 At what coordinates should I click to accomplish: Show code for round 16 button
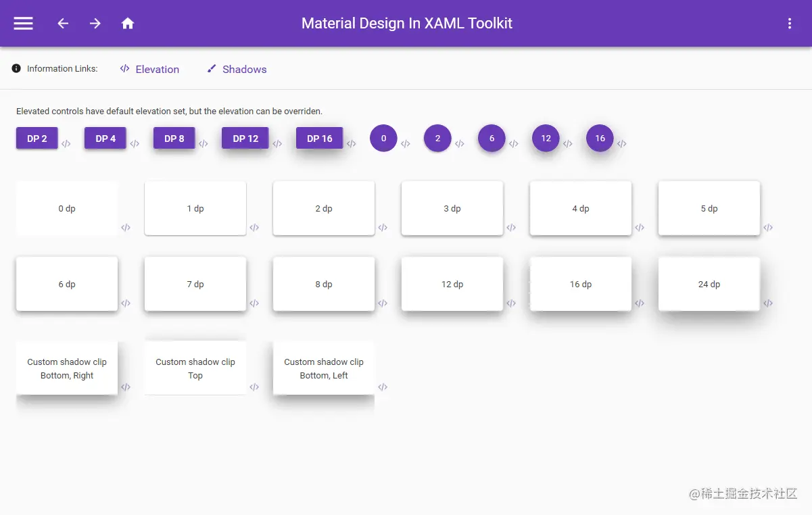pyautogui.click(x=621, y=144)
